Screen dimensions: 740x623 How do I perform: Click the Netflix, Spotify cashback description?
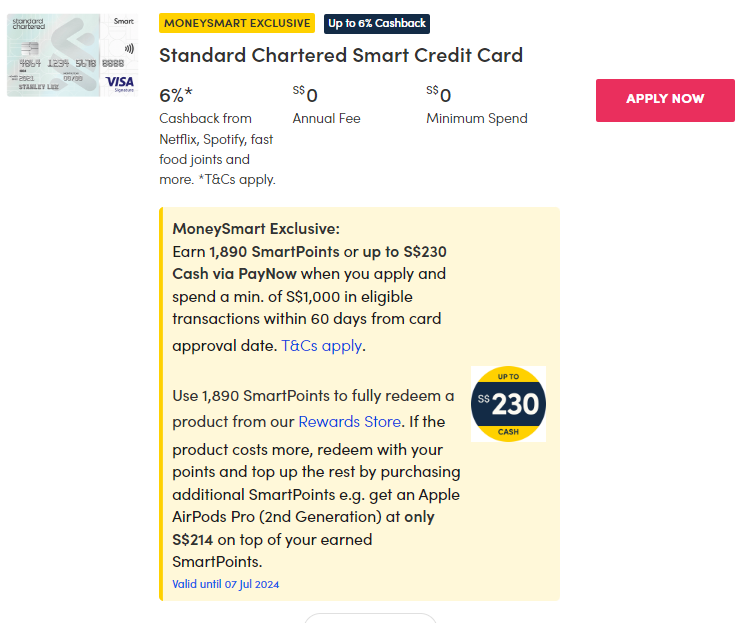[217, 149]
